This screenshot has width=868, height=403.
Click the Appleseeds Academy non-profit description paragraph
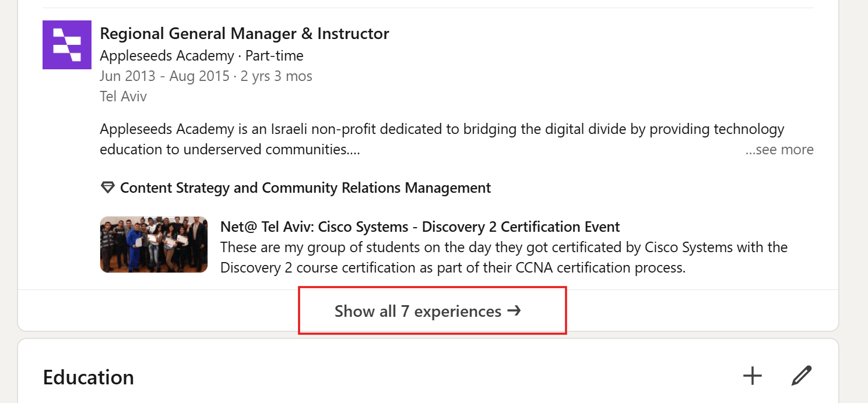[x=442, y=139]
